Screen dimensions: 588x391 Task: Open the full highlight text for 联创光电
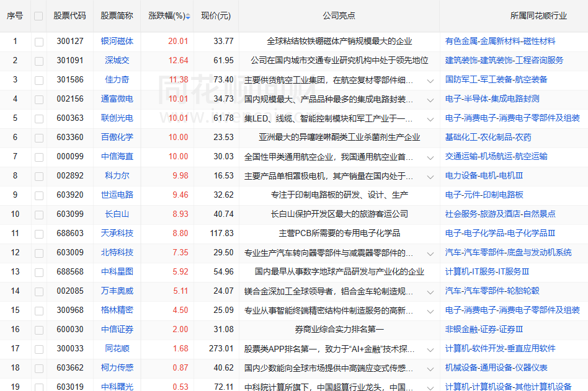coord(430,120)
